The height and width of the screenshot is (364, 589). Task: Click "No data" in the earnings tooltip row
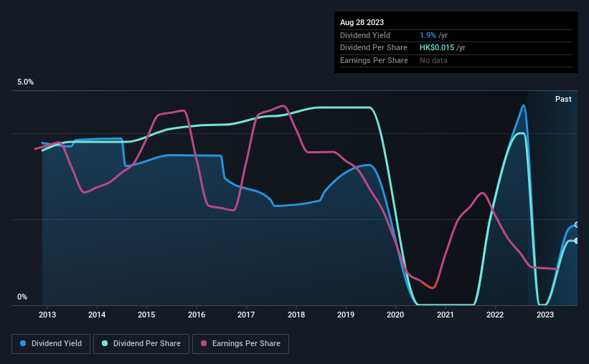(435, 60)
